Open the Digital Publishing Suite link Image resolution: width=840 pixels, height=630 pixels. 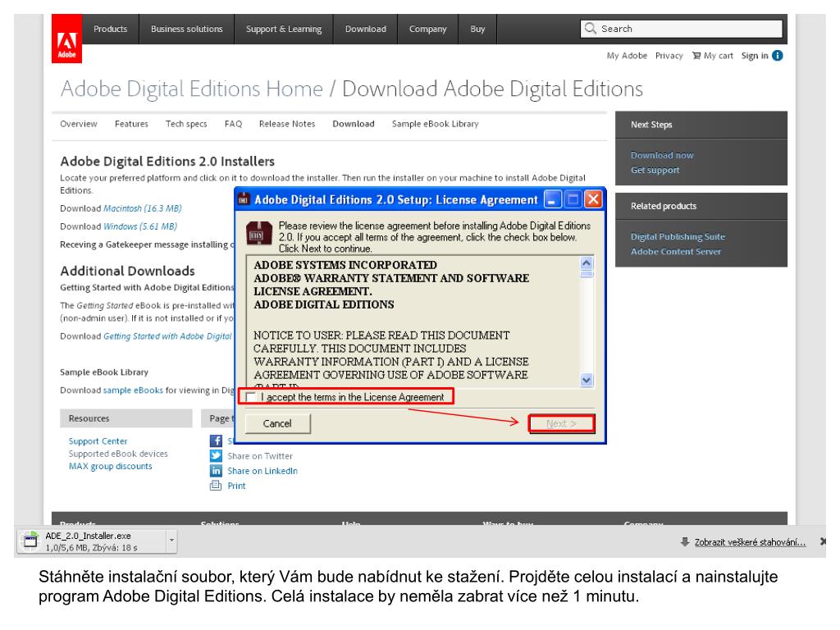click(678, 236)
